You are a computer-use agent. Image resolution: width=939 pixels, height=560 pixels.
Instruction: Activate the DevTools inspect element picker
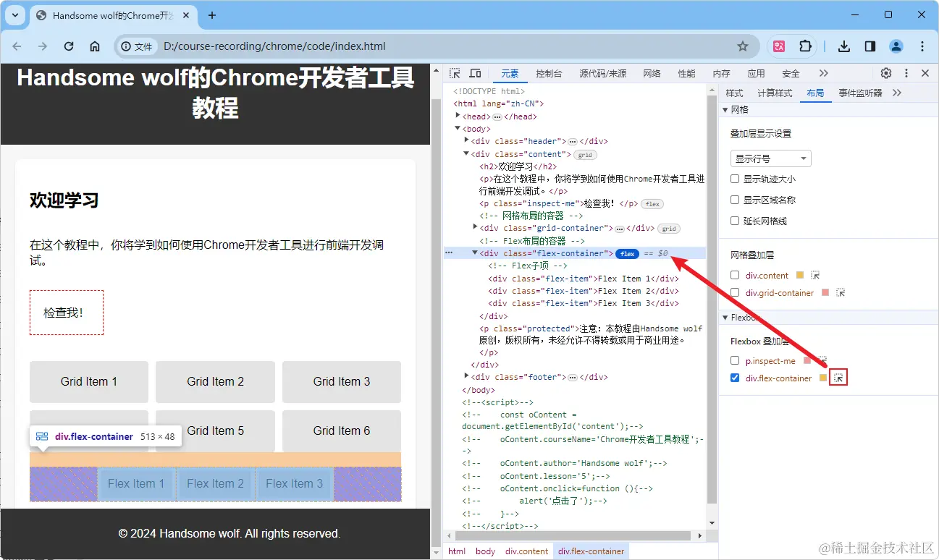coord(455,74)
